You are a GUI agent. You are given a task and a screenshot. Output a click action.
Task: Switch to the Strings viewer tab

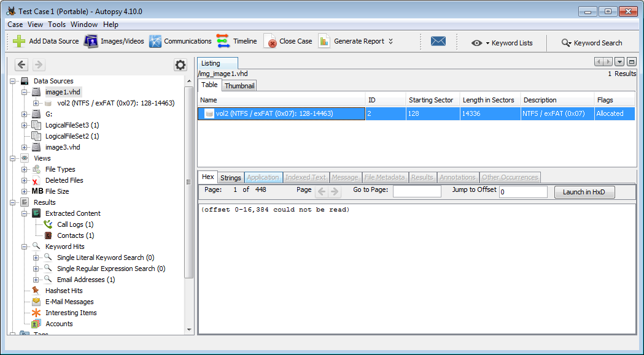pyautogui.click(x=231, y=178)
